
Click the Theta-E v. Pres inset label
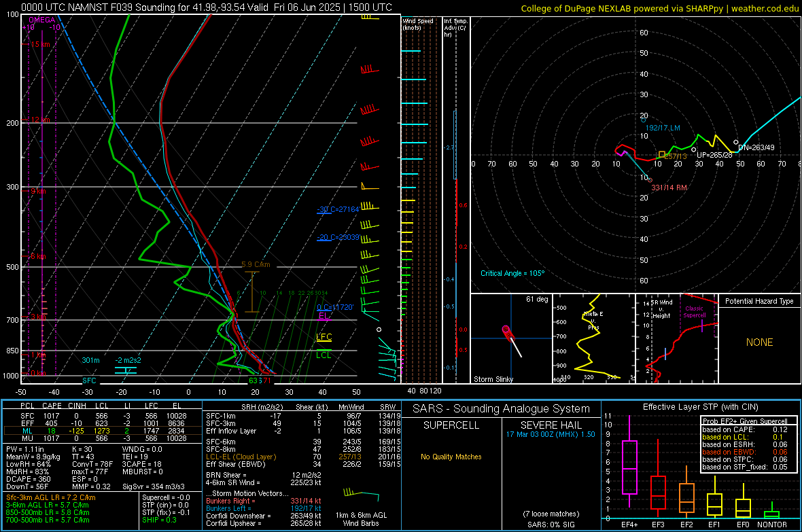coord(593,320)
